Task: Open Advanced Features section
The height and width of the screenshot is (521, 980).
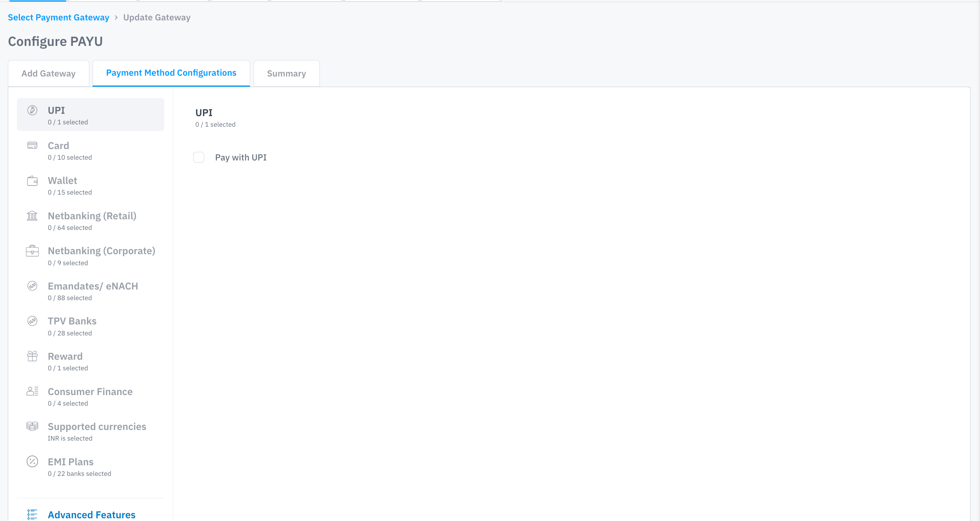Action: click(91, 514)
